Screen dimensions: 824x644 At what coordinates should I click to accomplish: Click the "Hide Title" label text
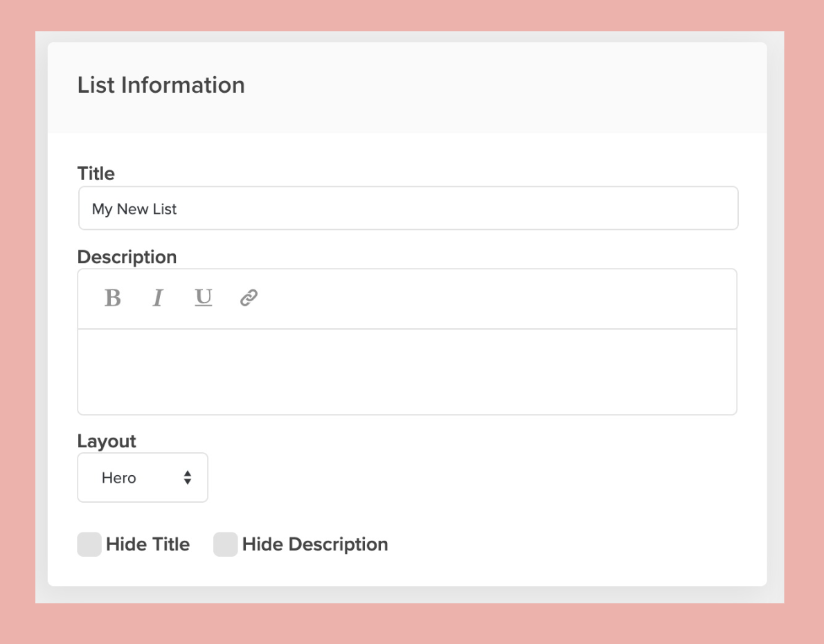(x=147, y=544)
